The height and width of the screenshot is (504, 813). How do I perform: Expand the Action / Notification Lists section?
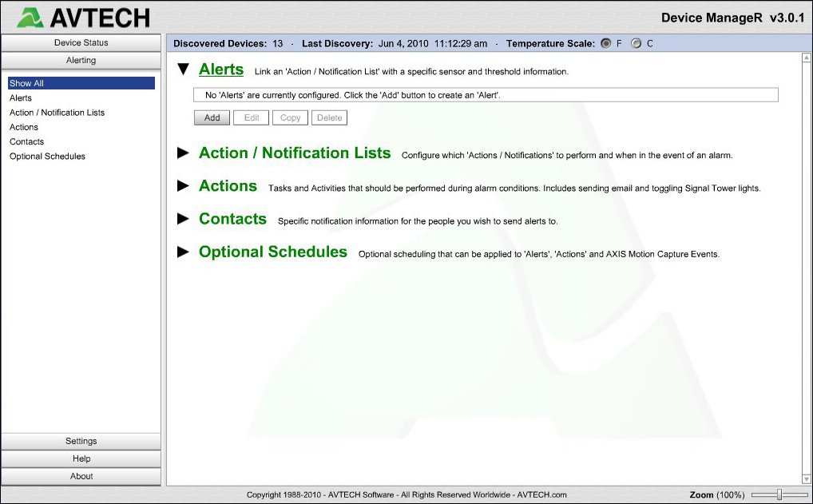tap(184, 153)
